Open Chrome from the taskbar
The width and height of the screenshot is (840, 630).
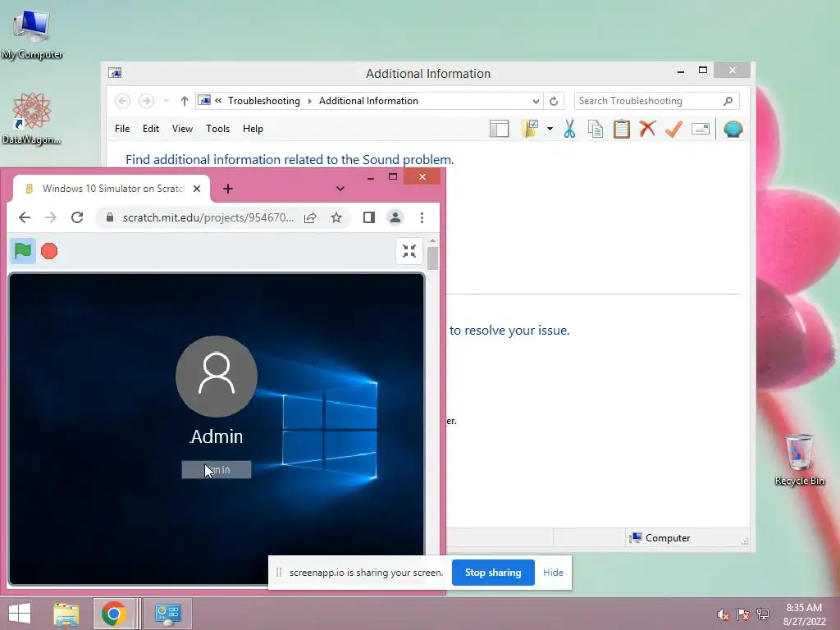tap(113, 614)
